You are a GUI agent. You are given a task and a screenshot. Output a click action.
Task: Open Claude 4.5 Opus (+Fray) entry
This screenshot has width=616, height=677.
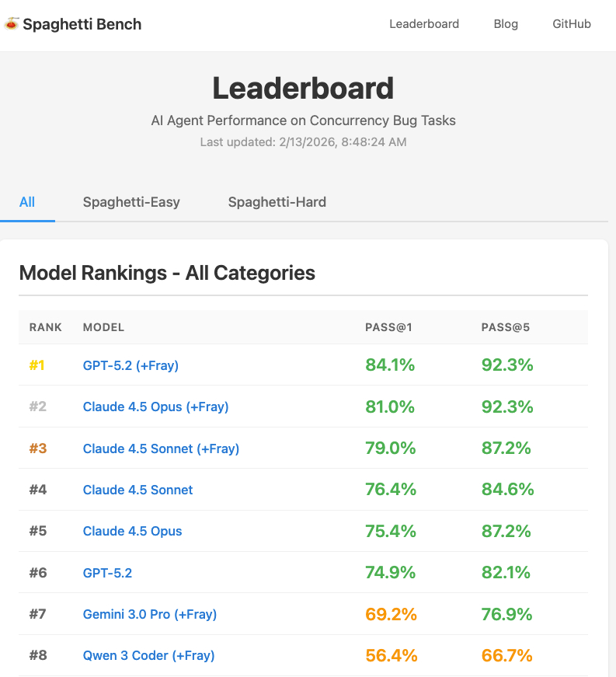(155, 407)
